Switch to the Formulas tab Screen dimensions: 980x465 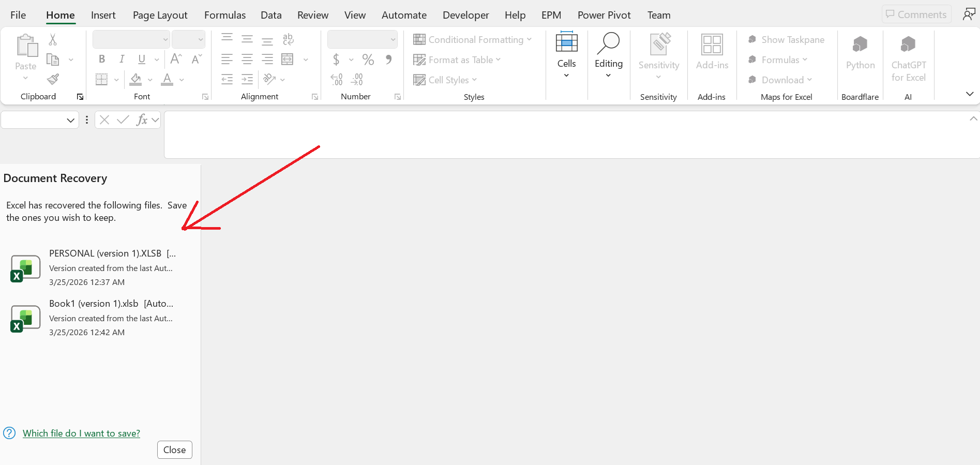[x=225, y=15]
